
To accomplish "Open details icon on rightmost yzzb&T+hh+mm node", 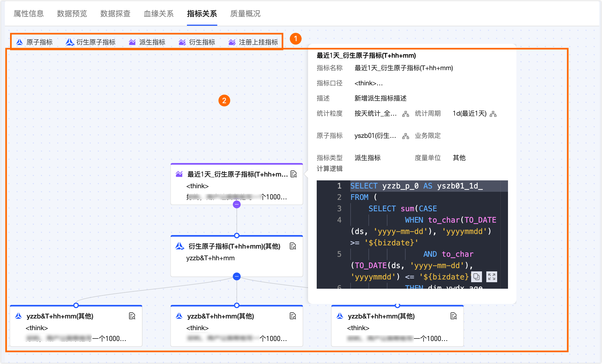I will click(x=454, y=316).
